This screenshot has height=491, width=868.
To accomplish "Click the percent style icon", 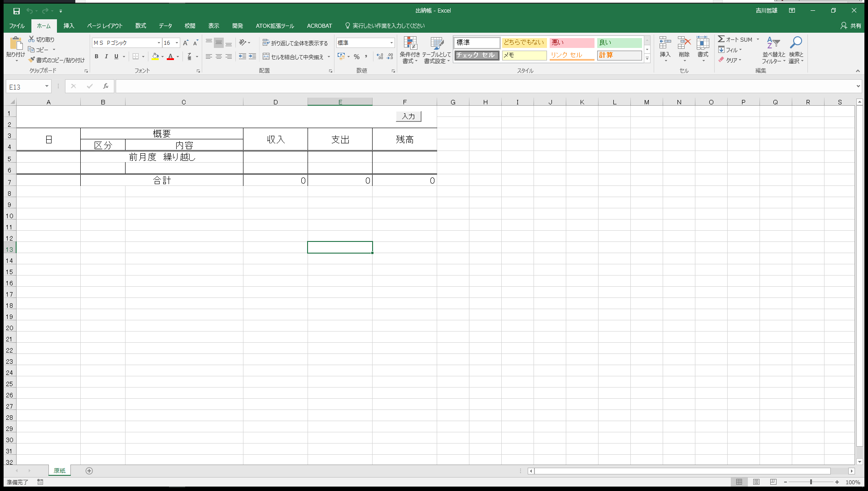I will 356,57.
